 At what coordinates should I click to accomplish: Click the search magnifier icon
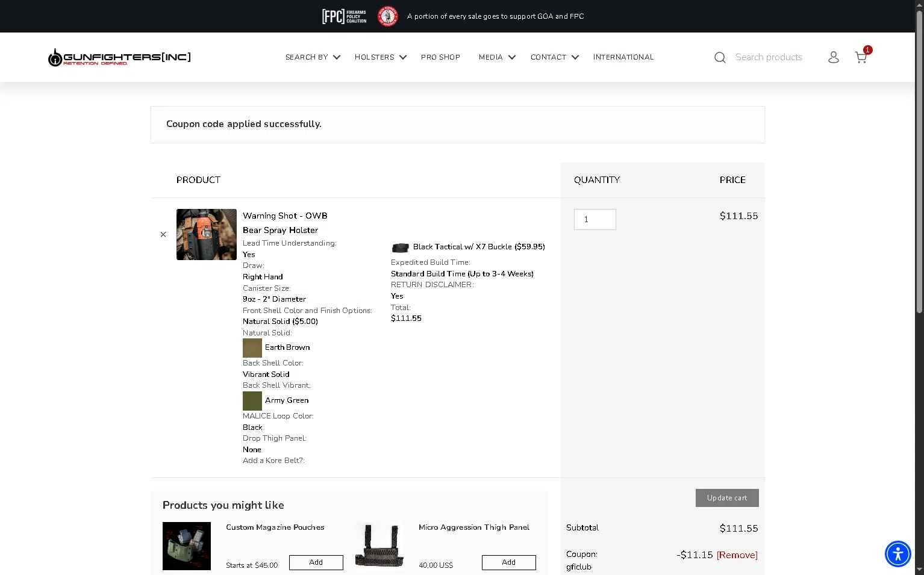point(720,57)
